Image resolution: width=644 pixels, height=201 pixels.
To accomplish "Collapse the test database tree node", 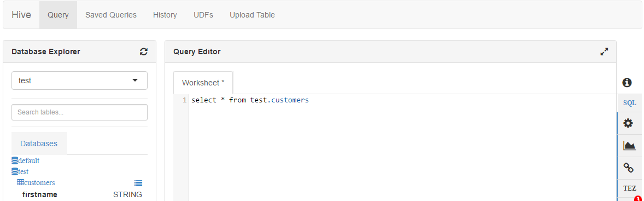I will [x=20, y=171].
